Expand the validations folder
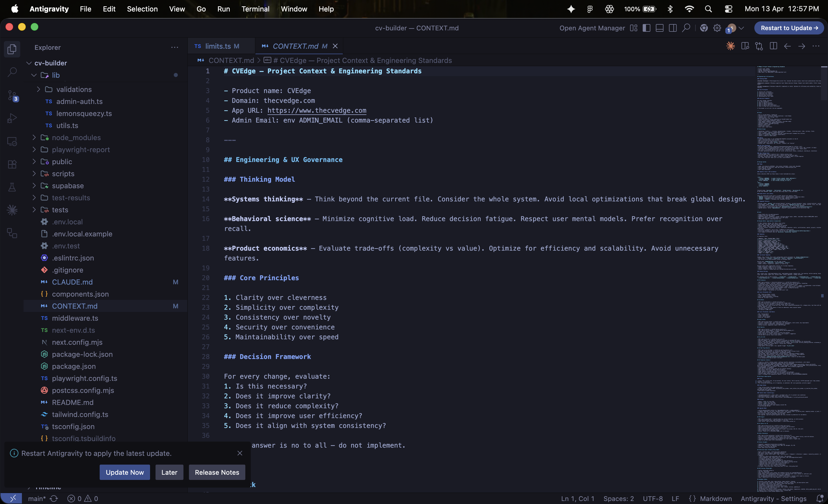The height and width of the screenshot is (504, 828). pos(38,89)
